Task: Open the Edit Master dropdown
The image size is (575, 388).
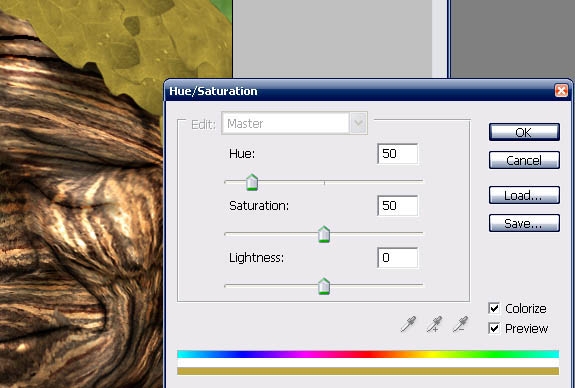Action: (294, 123)
